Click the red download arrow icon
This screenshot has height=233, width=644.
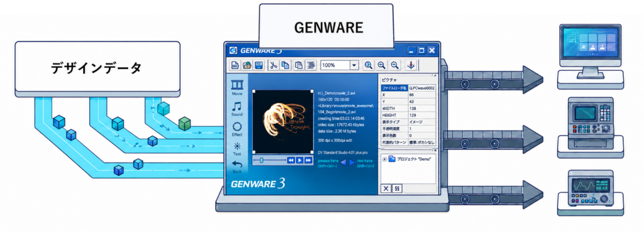[x=411, y=65]
